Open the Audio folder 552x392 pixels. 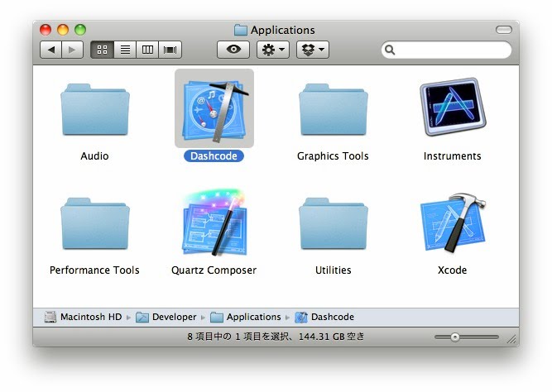94,112
